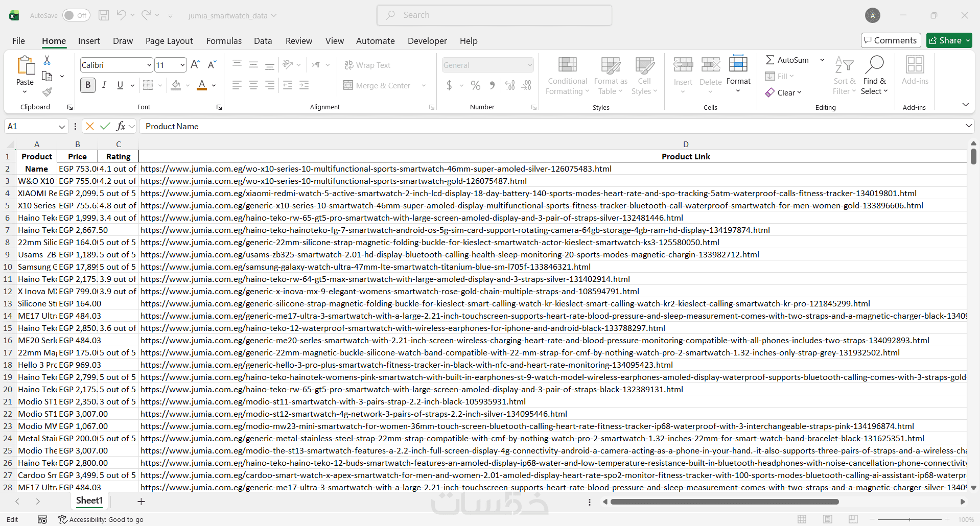Open the font size dropdown

[x=182, y=65]
